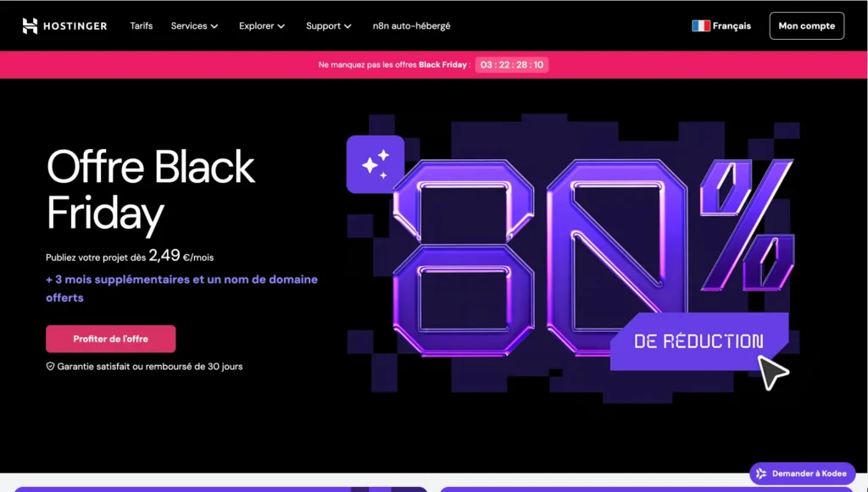Click the Mon compte button

[806, 26]
